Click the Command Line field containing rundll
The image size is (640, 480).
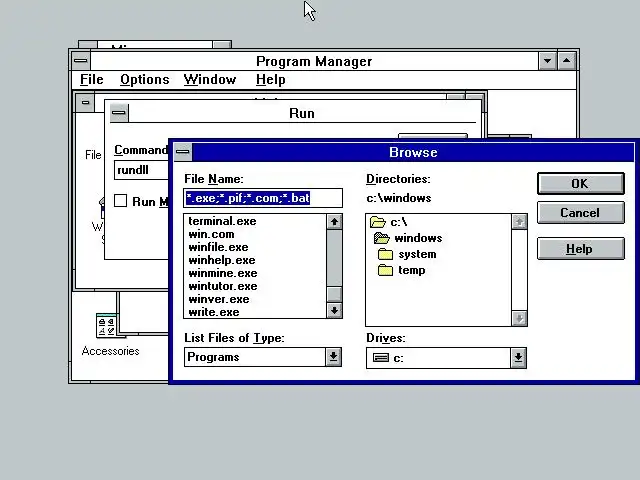tap(142, 170)
